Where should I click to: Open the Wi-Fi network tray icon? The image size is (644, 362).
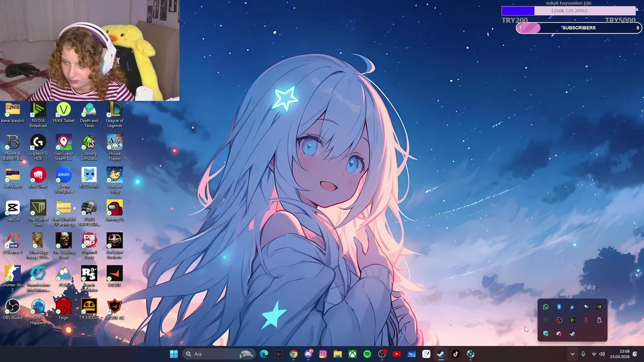point(594,354)
